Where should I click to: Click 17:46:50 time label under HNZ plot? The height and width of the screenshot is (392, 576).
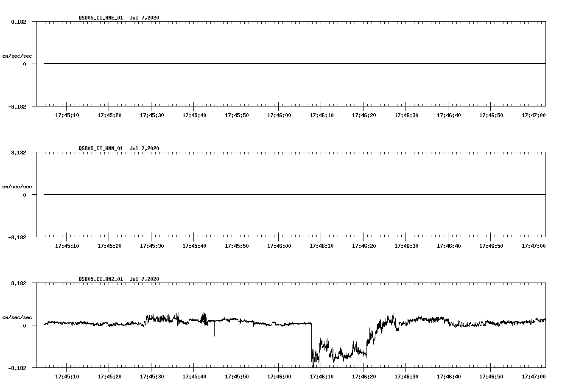491,377
